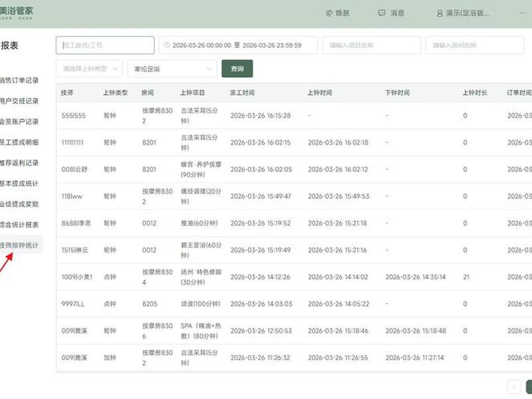Click project cell 涟波(100分钟)
This screenshot has width=532, height=399.
click(x=201, y=304)
